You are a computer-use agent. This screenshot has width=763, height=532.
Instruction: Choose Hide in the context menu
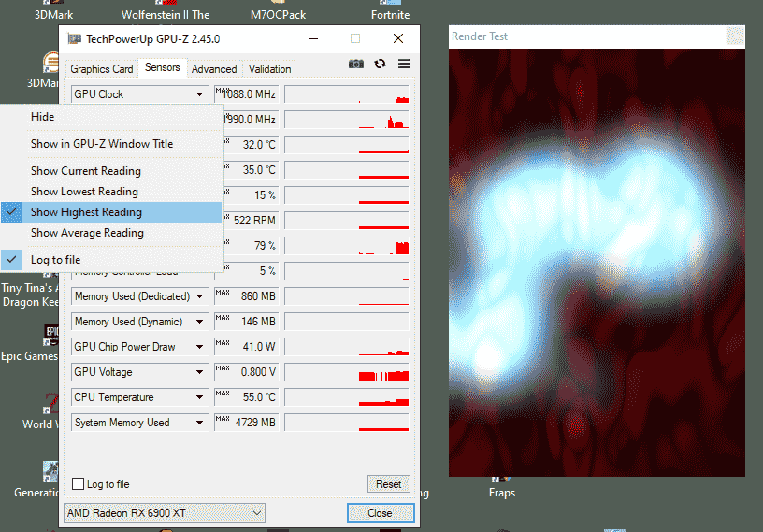(x=111, y=117)
